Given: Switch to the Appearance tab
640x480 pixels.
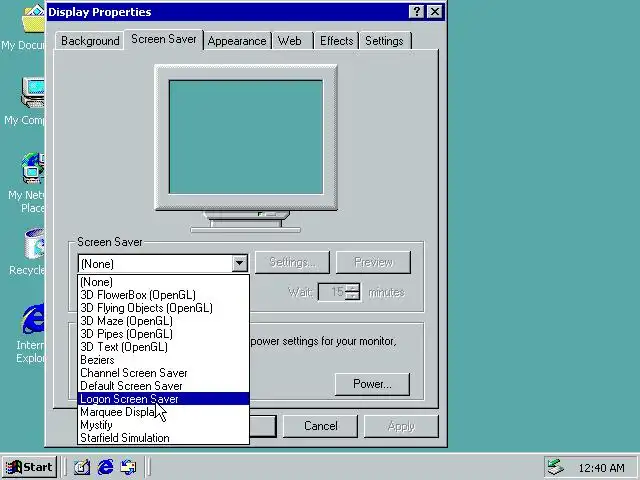Looking at the screenshot, I should click(x=237, y=41).
